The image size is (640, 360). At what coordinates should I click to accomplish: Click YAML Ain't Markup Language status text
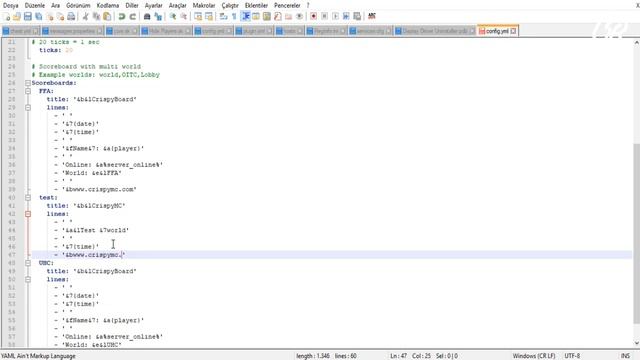pyautogui.click(x=38, y=356)
